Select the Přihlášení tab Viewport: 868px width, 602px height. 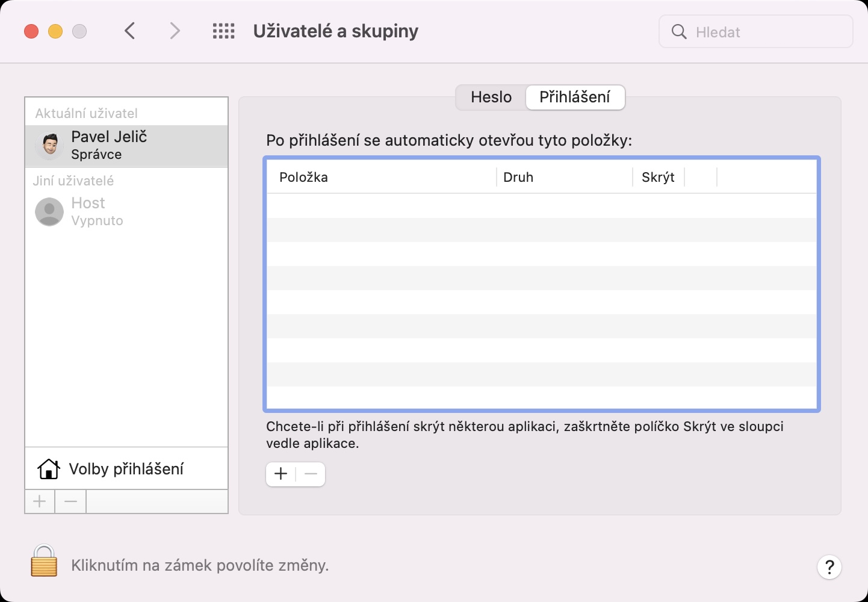[575, 98]
